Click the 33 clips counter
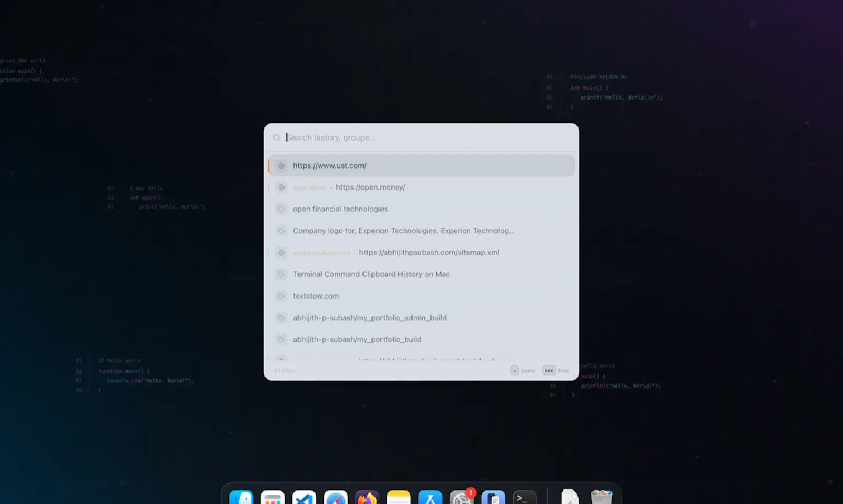843x504 pixels. tap(285, 370)
